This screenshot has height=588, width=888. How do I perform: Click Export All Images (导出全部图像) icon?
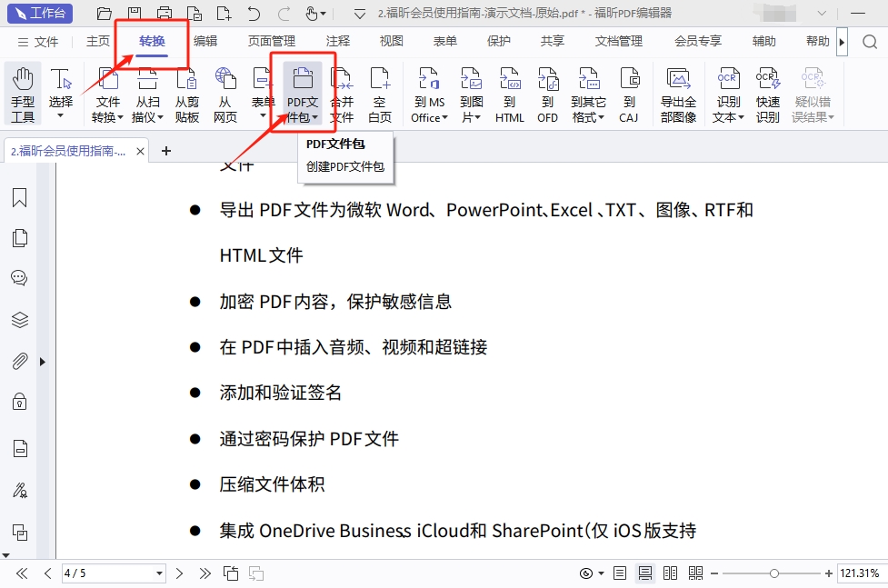(678, 94)
